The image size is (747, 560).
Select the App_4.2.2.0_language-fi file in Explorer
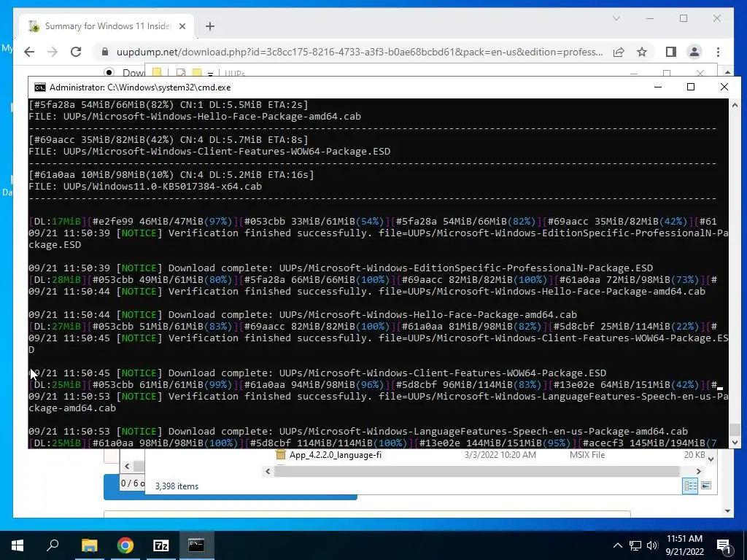(x=336, y=455)
